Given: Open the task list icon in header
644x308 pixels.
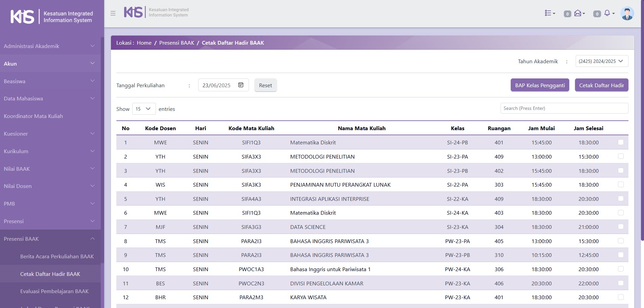Looking at the screenshot, I should click(x=549, y=13).
